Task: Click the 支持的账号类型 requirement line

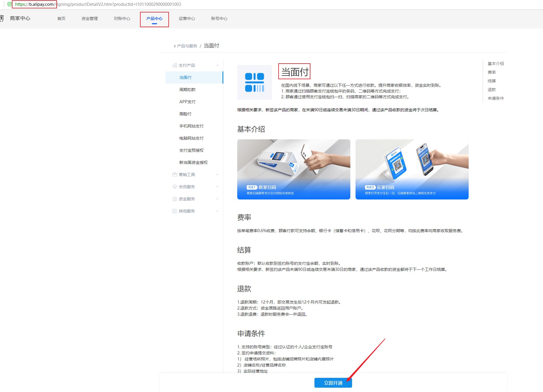Action: (285, 347)
